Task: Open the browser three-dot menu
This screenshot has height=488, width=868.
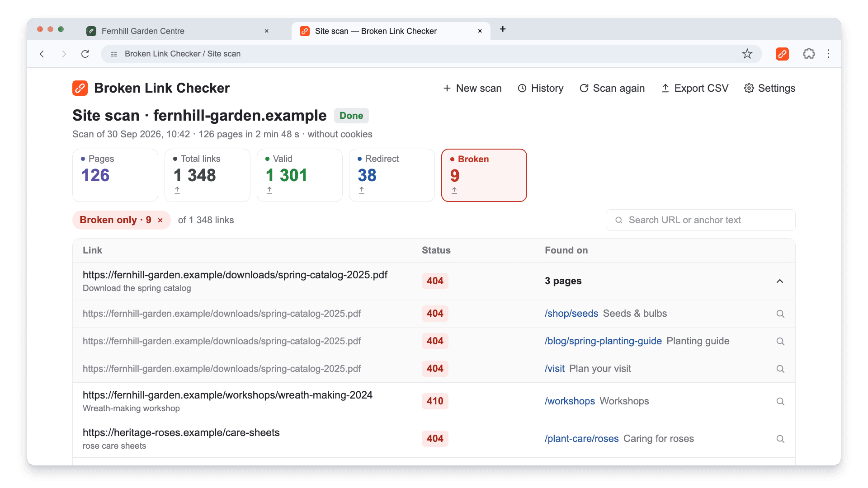Action: click(829, 54)
